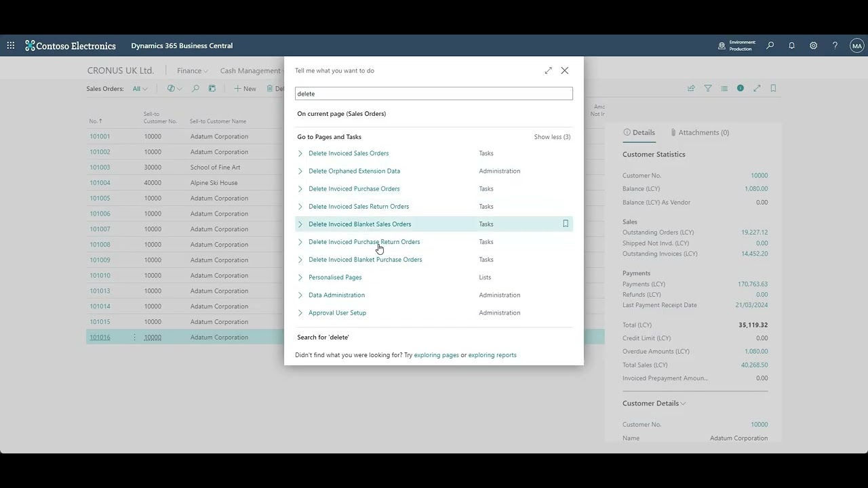Open Delete Invoiced Purchase Return Orders
The width and height of the screenshot is (868, 488).
[x=364, y=241]
